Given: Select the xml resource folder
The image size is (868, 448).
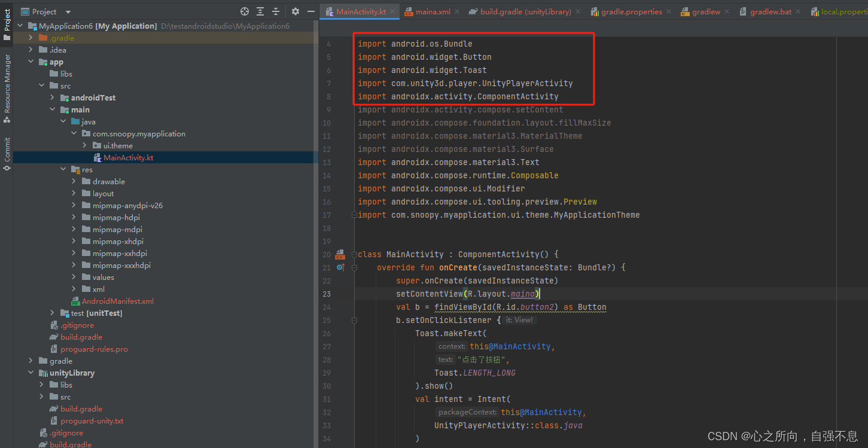Looking at the screenshot, I should click(98, 289).
